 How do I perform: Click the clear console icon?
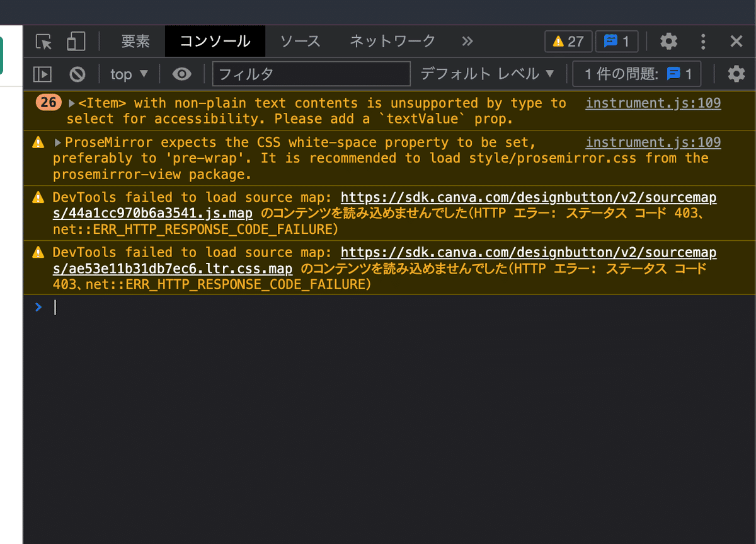[76, 74]
